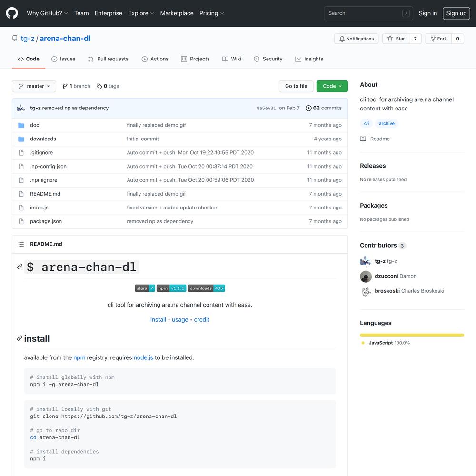Click the Go to file button

pyautogui.click(x=296, y=86)
